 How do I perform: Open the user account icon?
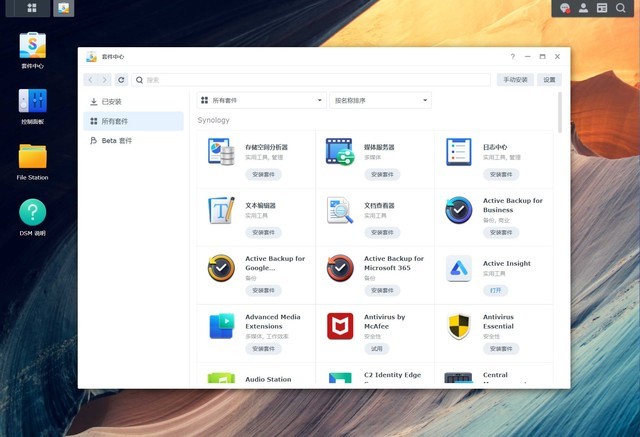[583, 8]
